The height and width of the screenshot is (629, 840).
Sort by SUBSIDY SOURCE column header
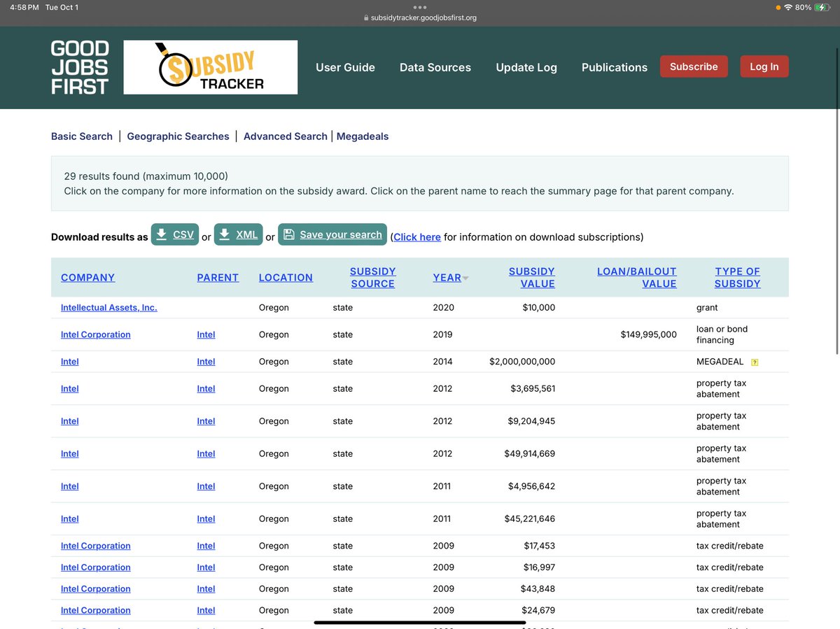click(x=372, y=277)
